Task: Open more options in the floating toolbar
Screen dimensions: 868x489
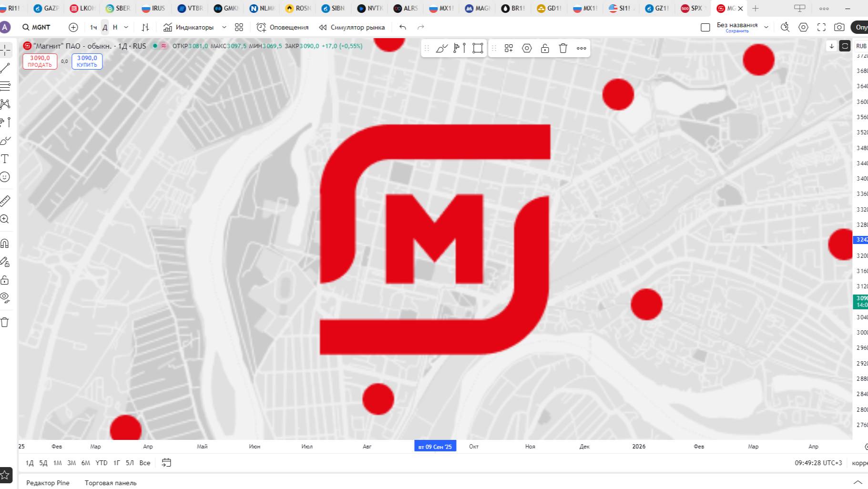Action: (581, 48)
